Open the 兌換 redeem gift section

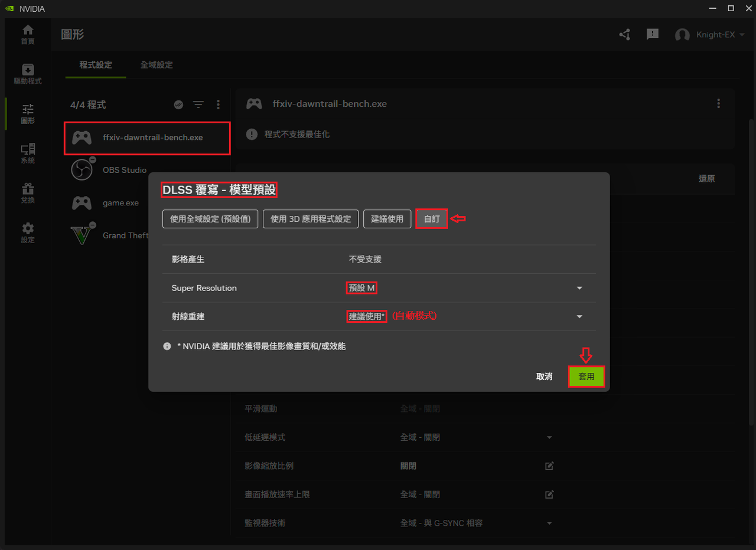[27, 194]
